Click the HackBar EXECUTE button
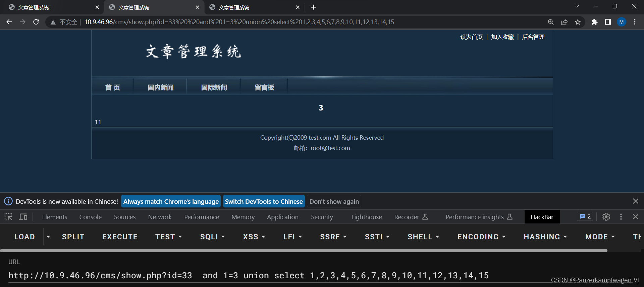 coord(120,237)
